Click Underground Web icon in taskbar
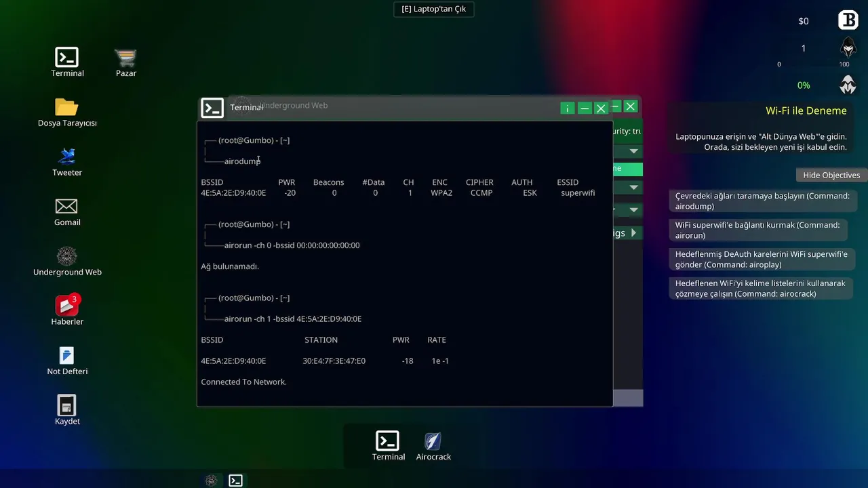The height and width of the screenshot is (488, 868). (x=212, y=481)
